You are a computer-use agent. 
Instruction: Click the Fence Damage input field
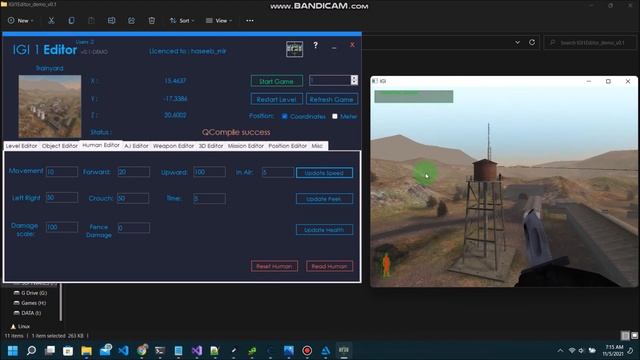(133, 228)
